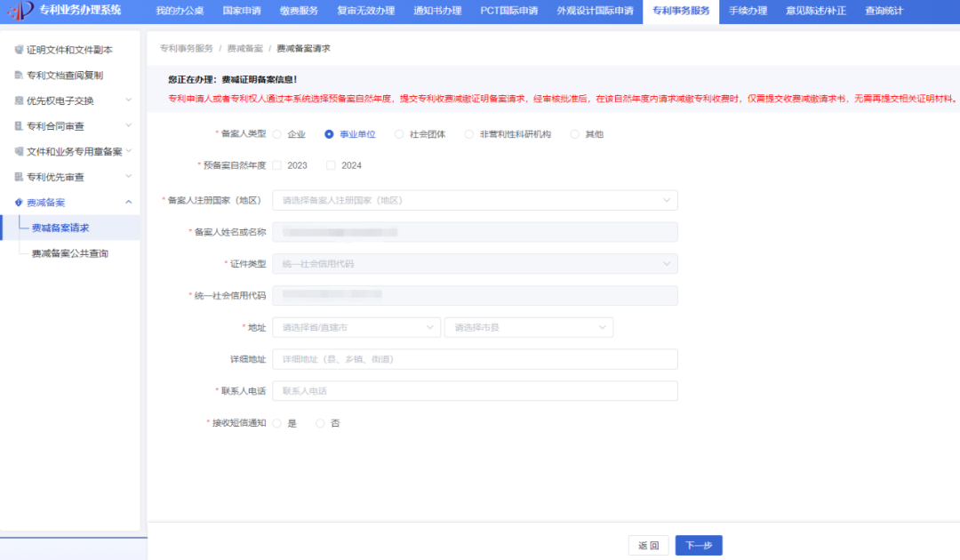Collapse the 费减备案 sidebar section
The width and height of the screenshot is (960, 560).
click(x=127, y=202)
